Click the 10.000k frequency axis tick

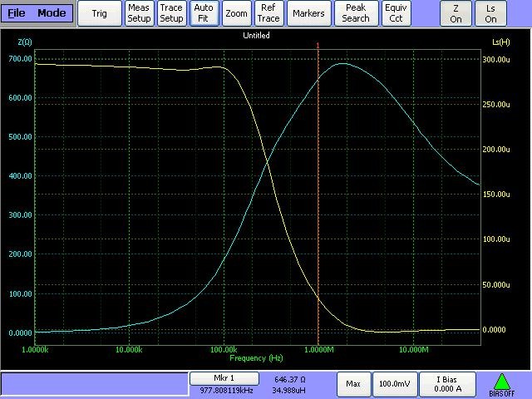point(129,350)
